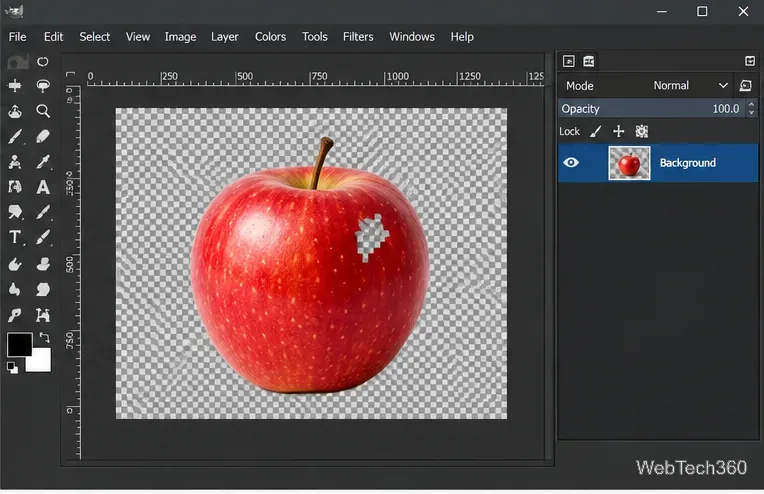The width and height of the screenshot is (764, 494).
Task: Select the Lasso free select tool
Action: 43,86
